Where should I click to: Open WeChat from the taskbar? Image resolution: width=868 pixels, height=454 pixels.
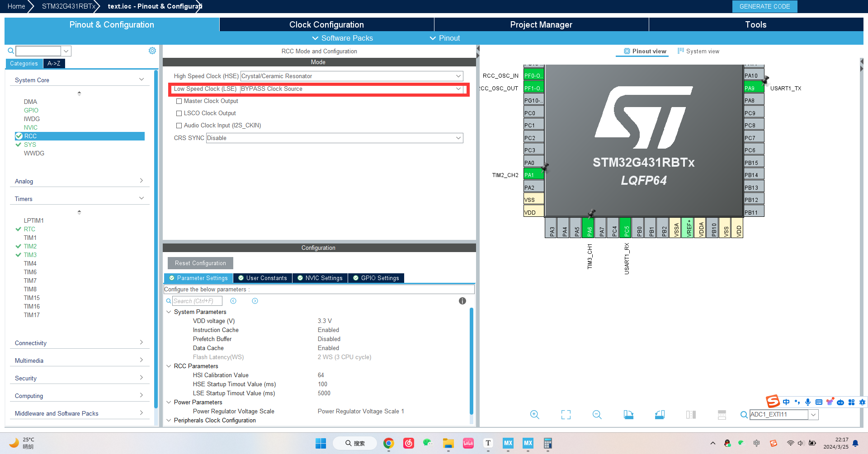[x=428, y=444]
